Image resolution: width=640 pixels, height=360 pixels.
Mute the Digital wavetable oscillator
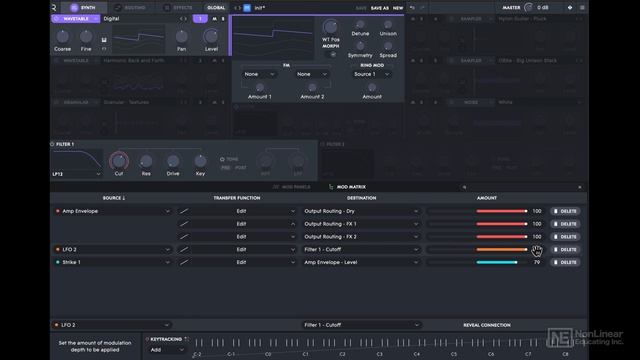pos(214,19)
